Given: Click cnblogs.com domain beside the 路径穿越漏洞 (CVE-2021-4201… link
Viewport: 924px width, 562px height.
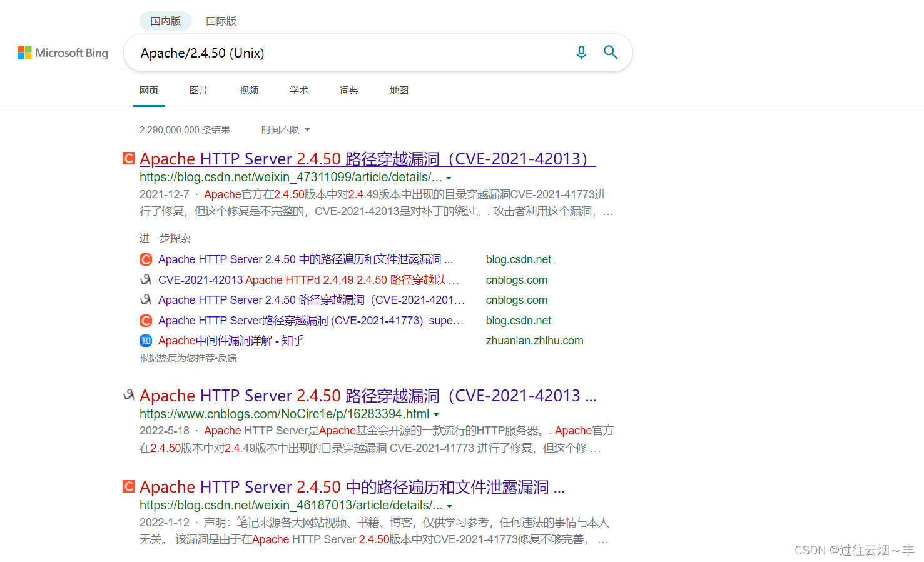Looking at the screenshot, I should (517, 300).
